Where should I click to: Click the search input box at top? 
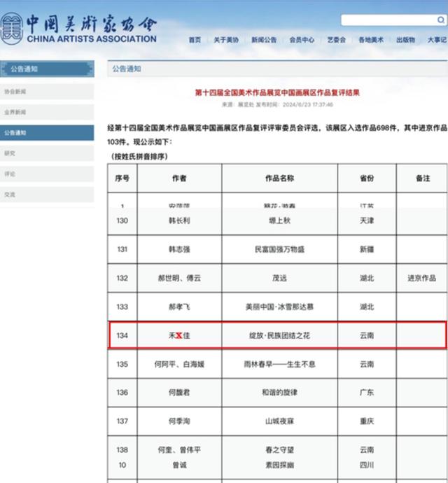pos(392,20)
